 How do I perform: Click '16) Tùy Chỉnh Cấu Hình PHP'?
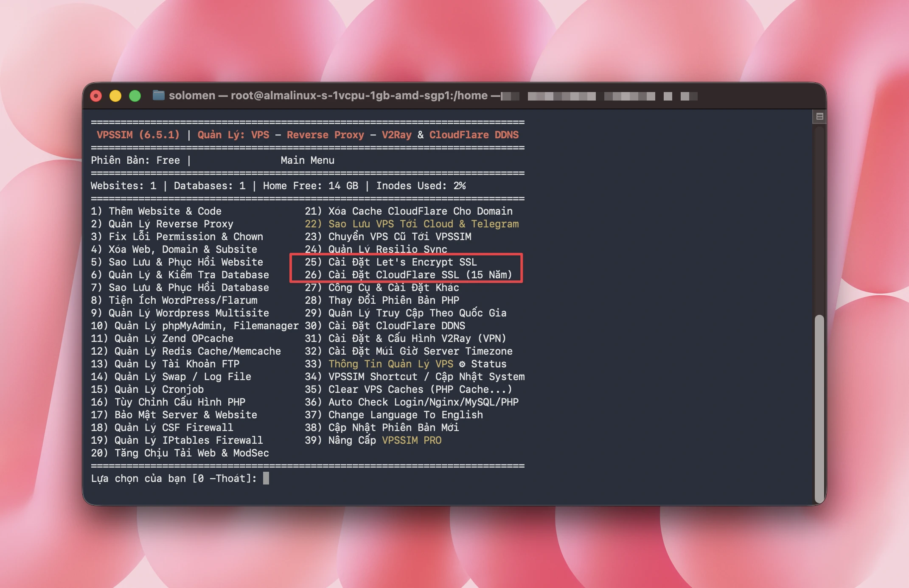coord(168,402)
